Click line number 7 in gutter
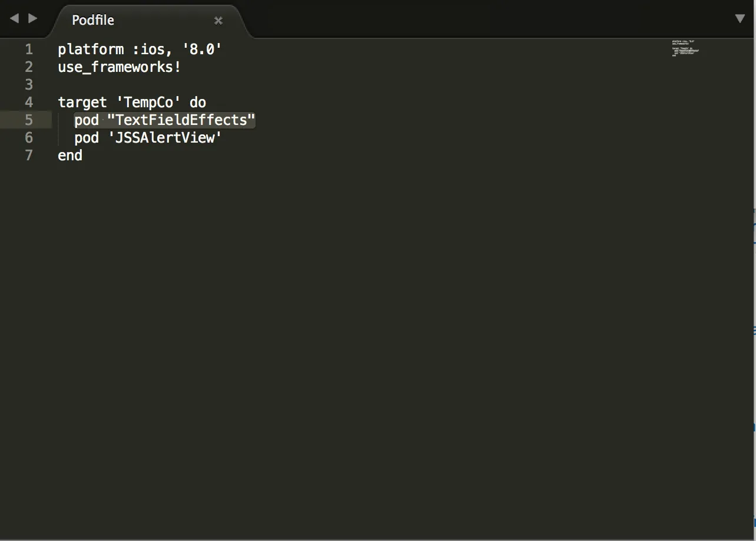 pyautogui.click(x=29, y=156)
